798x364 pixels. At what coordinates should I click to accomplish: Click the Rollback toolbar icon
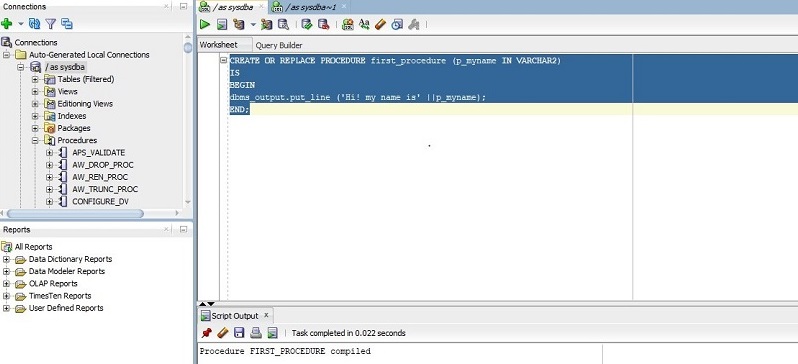coord(323,24)
